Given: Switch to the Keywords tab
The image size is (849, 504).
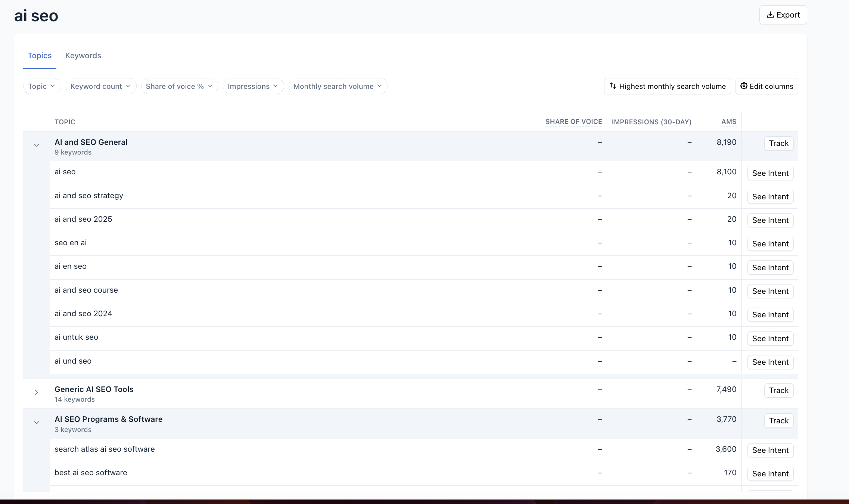Looking at the screenshot, I should 83,56.
